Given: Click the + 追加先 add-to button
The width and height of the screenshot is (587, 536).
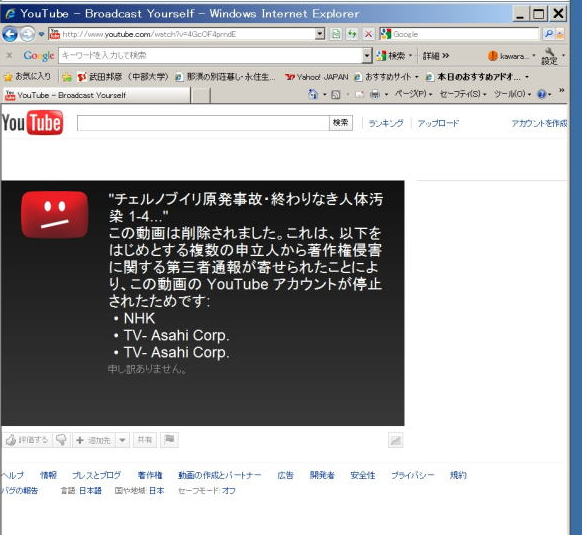Looking at the screenshot, I should (94, 440).
